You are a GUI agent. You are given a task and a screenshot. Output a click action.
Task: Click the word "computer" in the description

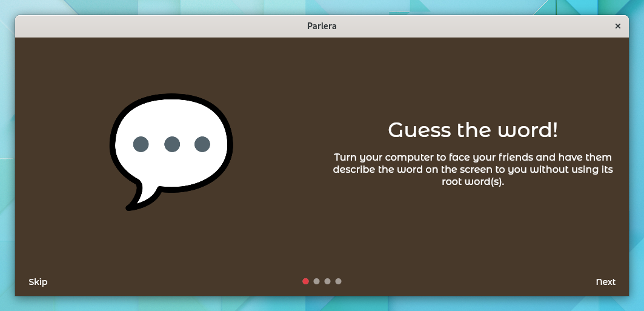click(406, 158)
